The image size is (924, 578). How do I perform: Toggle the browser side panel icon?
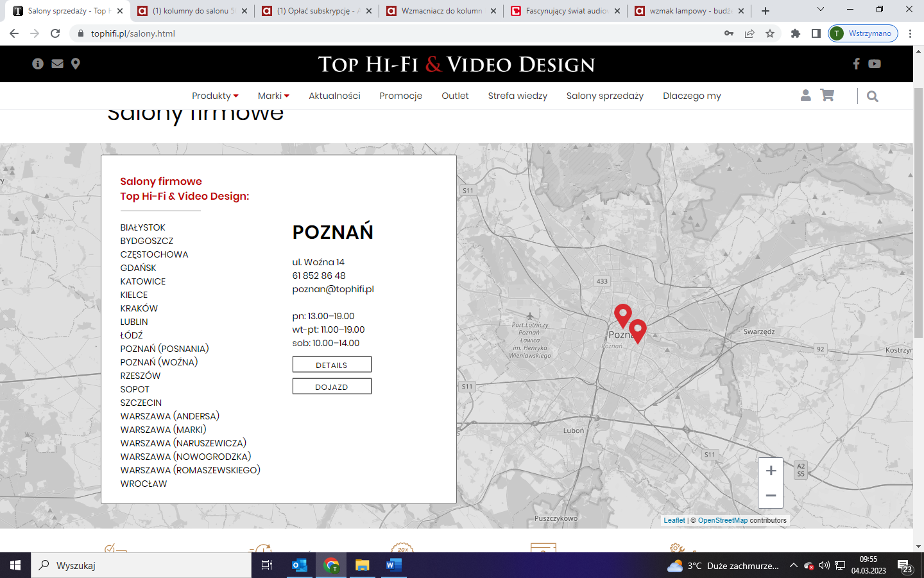(x=816, y=33)
